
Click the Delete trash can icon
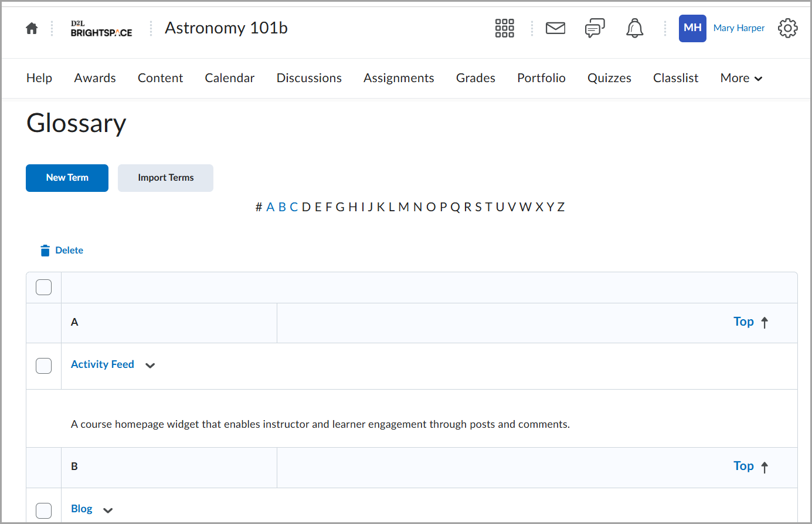point(45,250)
